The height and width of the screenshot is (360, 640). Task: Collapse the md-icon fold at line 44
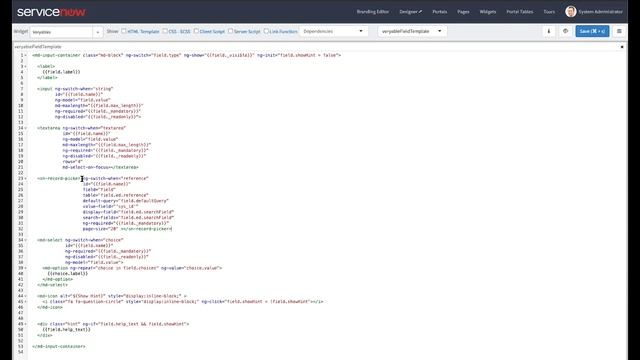coord(26,296)
